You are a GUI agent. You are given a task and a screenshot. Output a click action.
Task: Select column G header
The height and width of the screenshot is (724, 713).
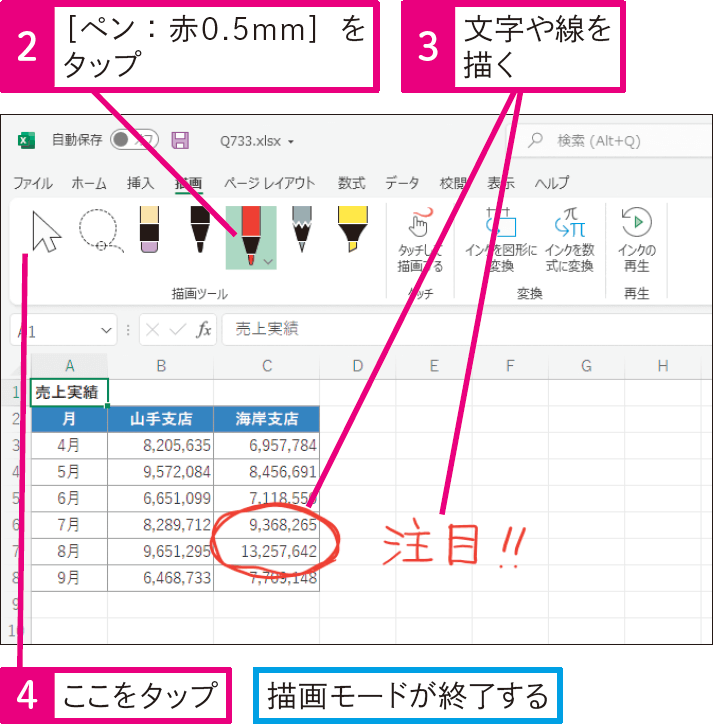tap(586, 366)
